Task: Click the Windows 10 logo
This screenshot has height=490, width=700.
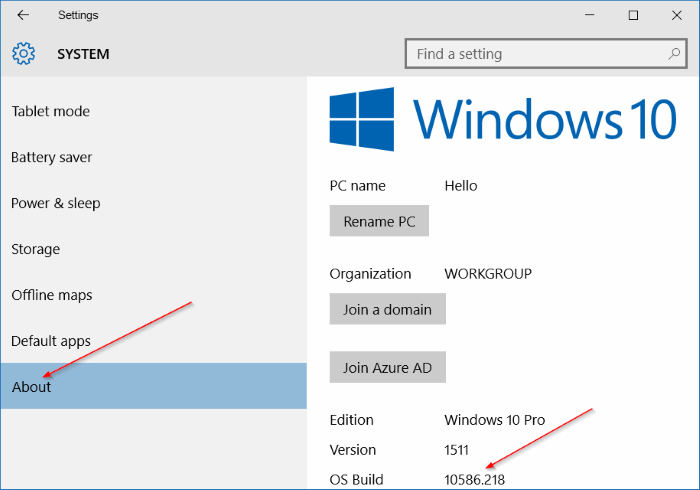Action: [x=503, y=119]
